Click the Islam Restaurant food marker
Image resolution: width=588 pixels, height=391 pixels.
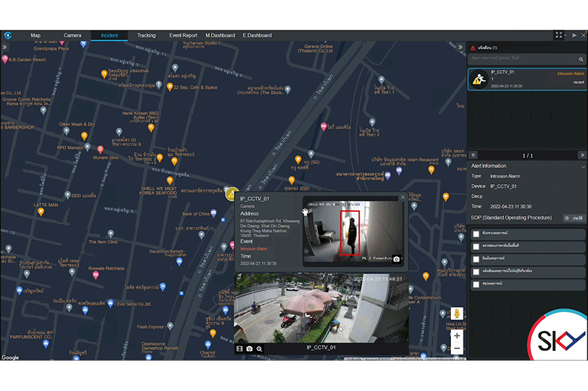click(431, 170)
